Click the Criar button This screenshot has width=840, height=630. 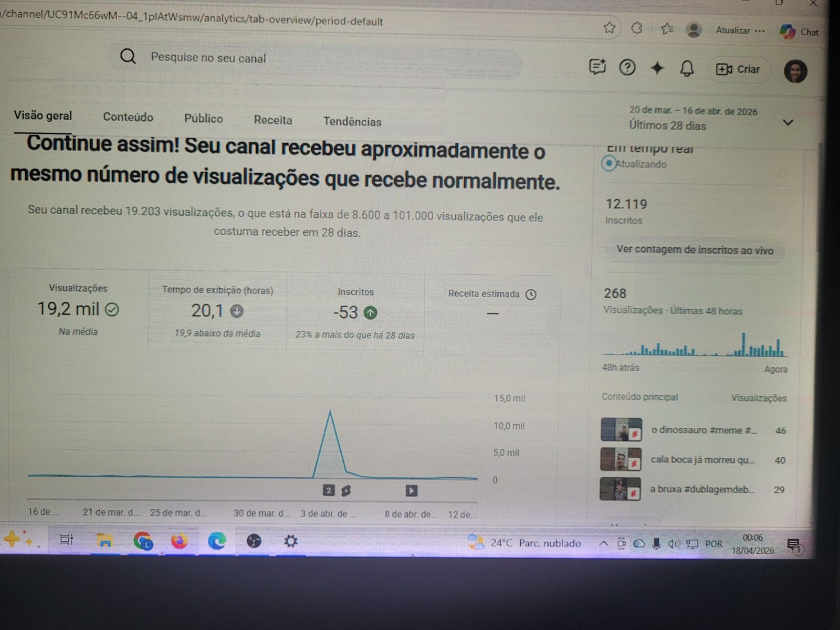738,69
